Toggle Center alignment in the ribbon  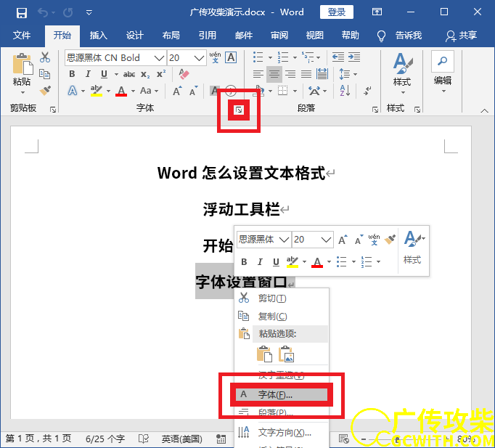274,74
